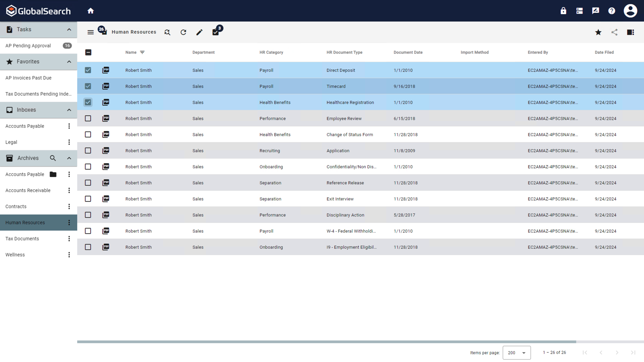Click the select-all checkbox in the header
Screen dimensions: 644x362
(89, 52)
